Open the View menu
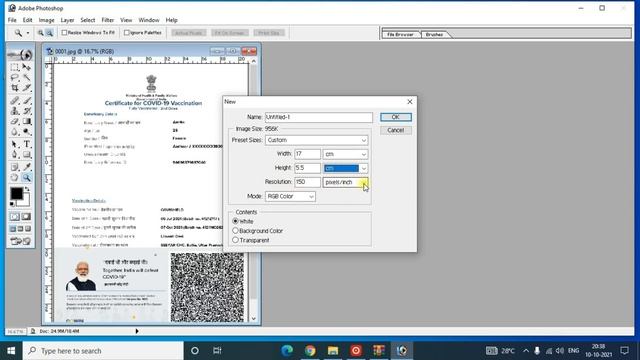 tap(126, 20)
